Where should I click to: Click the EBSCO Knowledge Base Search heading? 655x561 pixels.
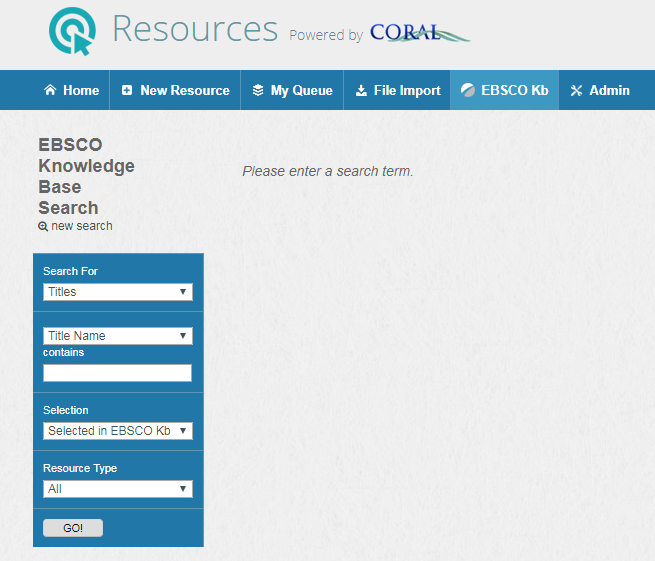tap(86, 176)
